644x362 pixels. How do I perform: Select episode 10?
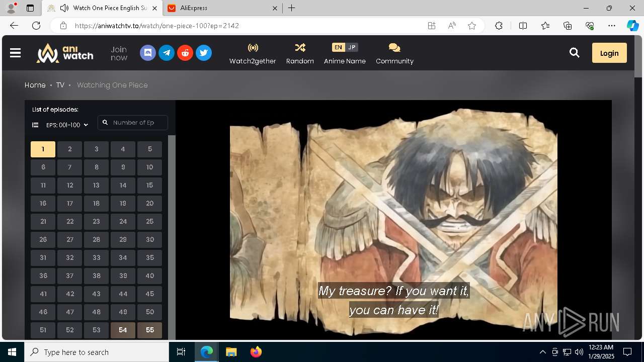click(150, 167)
